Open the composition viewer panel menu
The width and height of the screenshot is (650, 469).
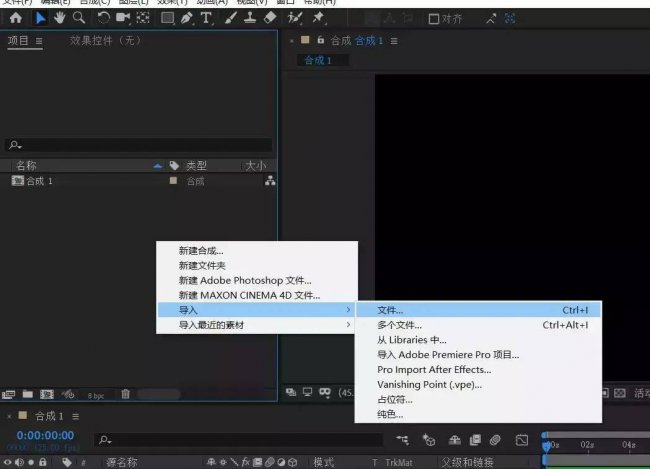tap(394, 41)
